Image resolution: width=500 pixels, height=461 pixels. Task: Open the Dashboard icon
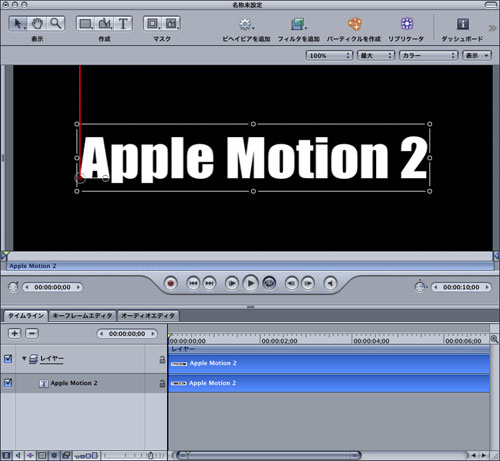click(463, 24)
